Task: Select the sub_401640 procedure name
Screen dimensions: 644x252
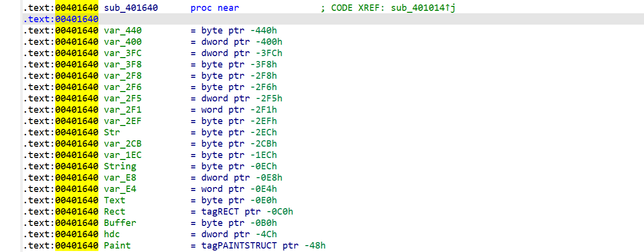Action: (131, 8)
